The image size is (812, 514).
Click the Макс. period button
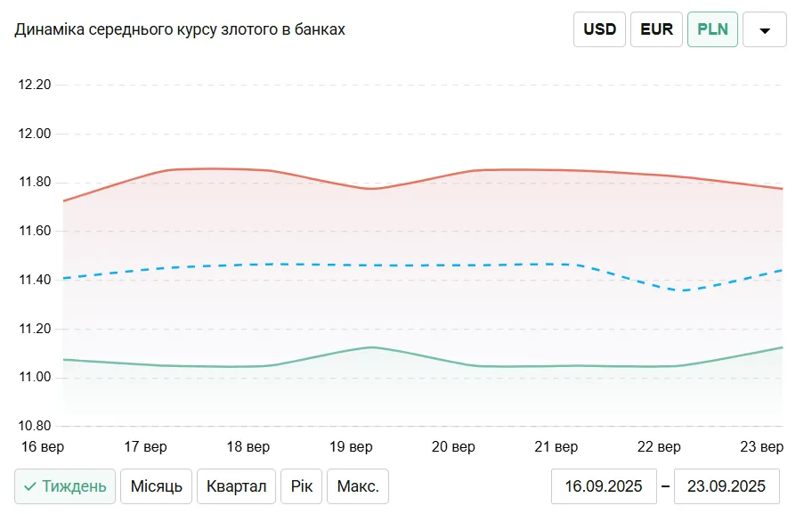coord(358,486)
